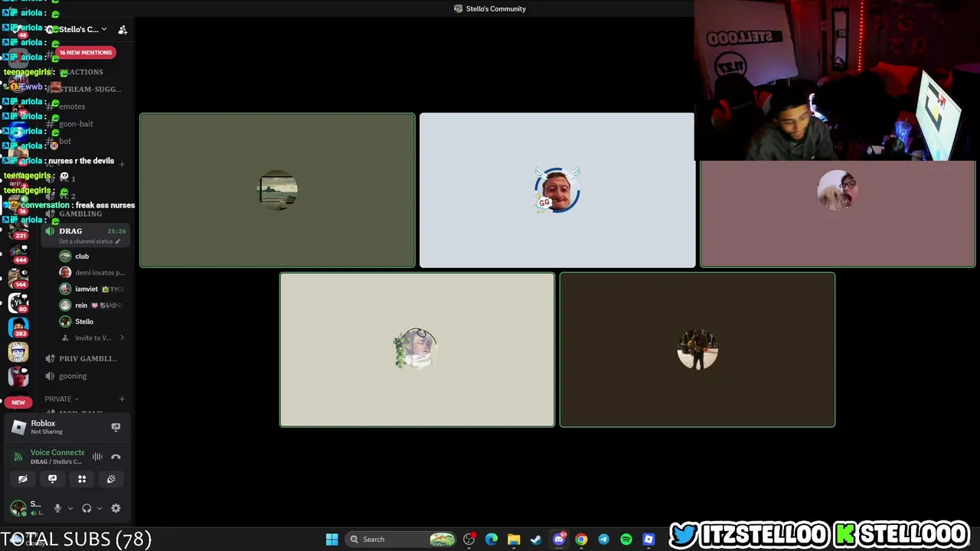The image size is (980, 551).
Task: Select the mauve pink participant tile
Action: click(x=838, y=214)
